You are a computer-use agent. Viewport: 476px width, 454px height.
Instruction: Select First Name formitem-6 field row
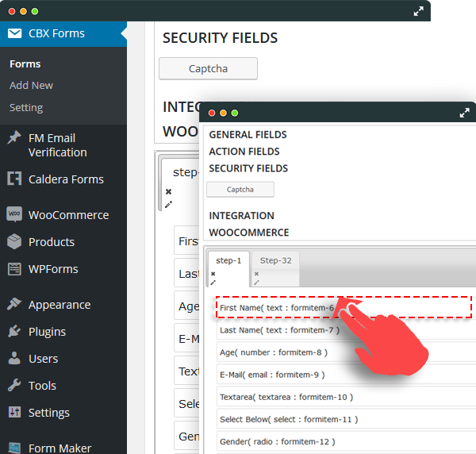pyautogui.click(x=344, y=307)
